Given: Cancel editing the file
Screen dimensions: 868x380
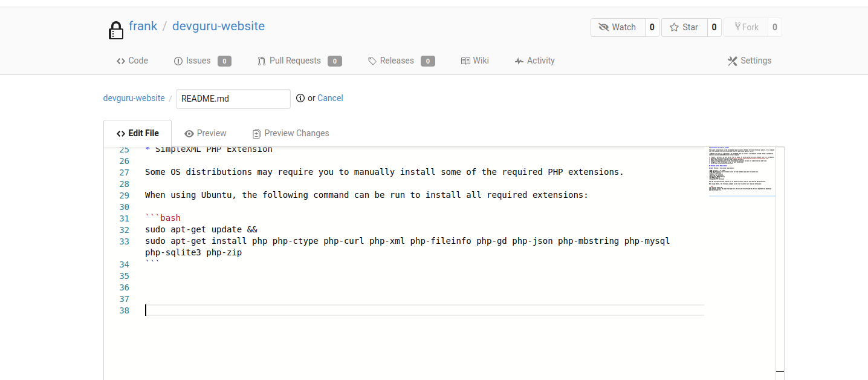Looking at the screenshot, I should tap(330, 98).
